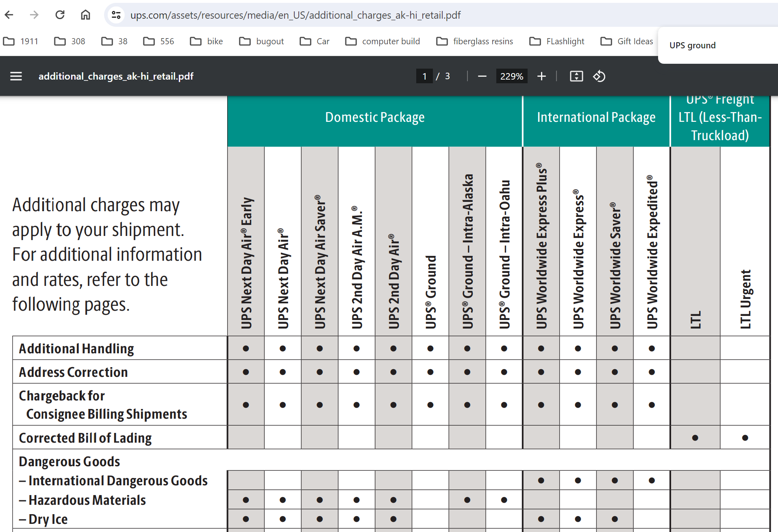
Task: Click the browser back arrow
Action: click(9, 15)
